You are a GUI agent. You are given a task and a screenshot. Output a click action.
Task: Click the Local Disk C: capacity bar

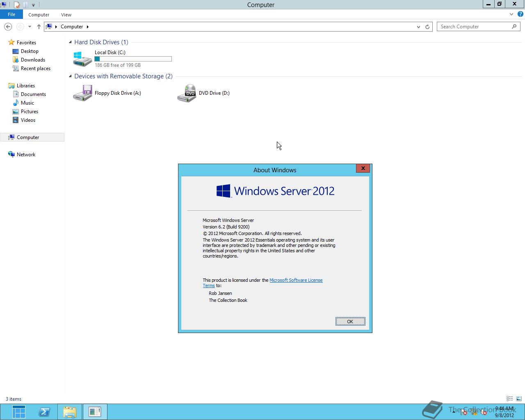click(x=133, y=59)
